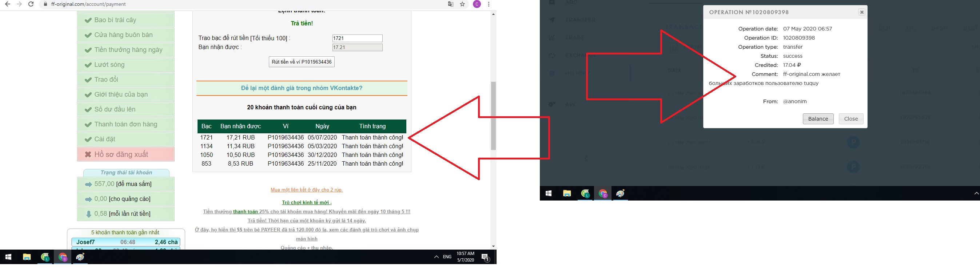Image resolution: width=980 pixels, height=279 pixels.
Task: Open Start menu in Payeer screenshot taskbar
Action: 548,194
